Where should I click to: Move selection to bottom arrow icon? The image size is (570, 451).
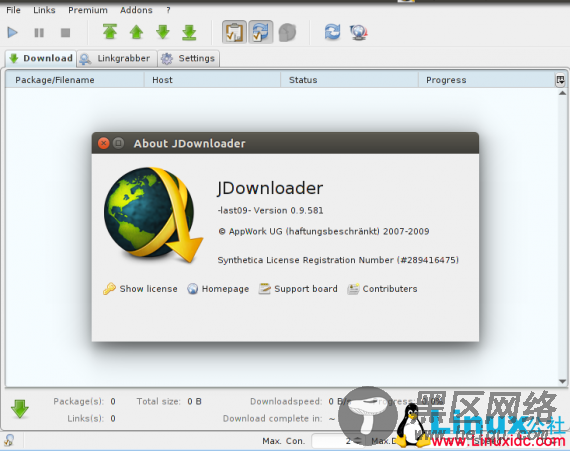coord(189,32)
